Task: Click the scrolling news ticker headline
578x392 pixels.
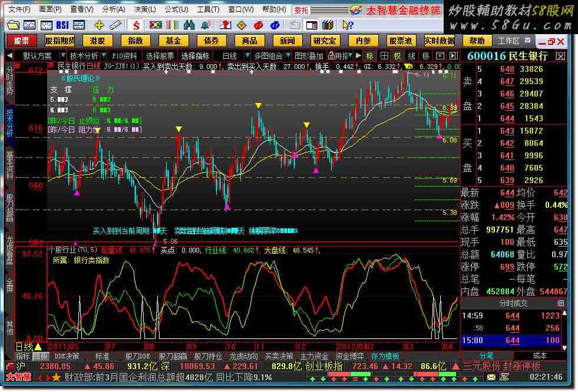Action: coord(169,377)
